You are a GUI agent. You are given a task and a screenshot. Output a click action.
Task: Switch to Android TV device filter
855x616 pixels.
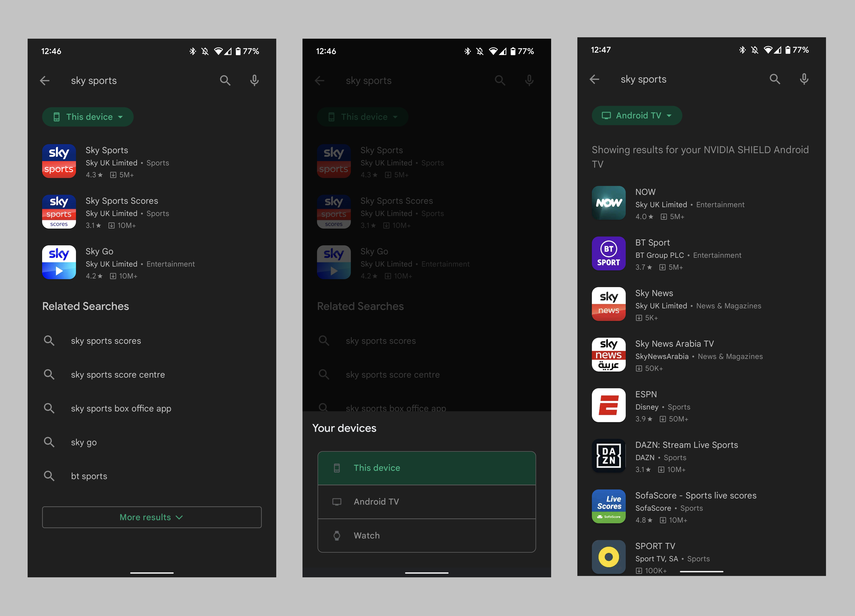pos(427,501)
